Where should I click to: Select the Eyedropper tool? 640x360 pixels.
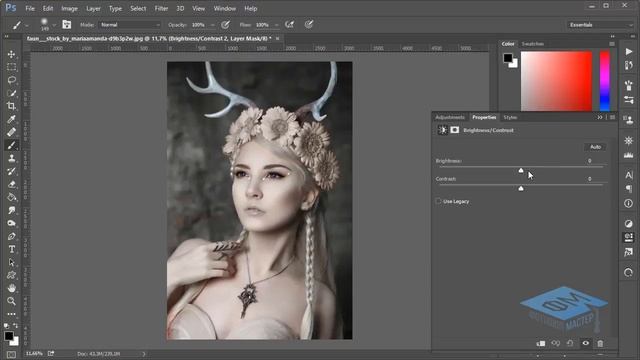(11, 119)
